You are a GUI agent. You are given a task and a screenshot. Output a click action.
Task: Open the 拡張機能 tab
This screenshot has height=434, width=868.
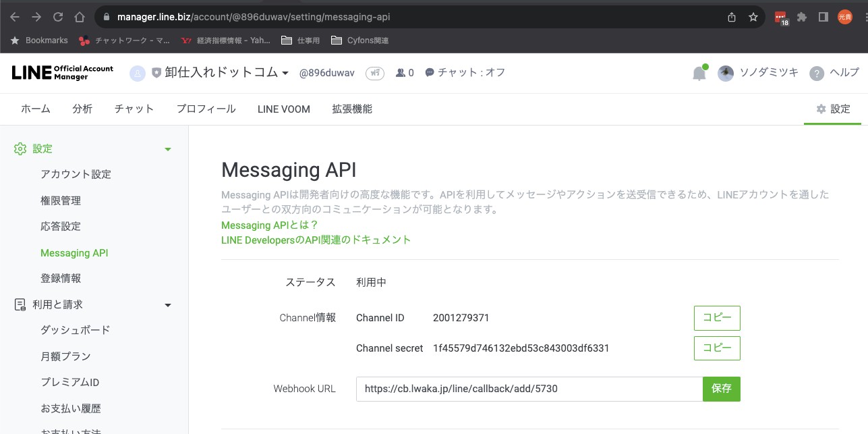pos(352,109)
